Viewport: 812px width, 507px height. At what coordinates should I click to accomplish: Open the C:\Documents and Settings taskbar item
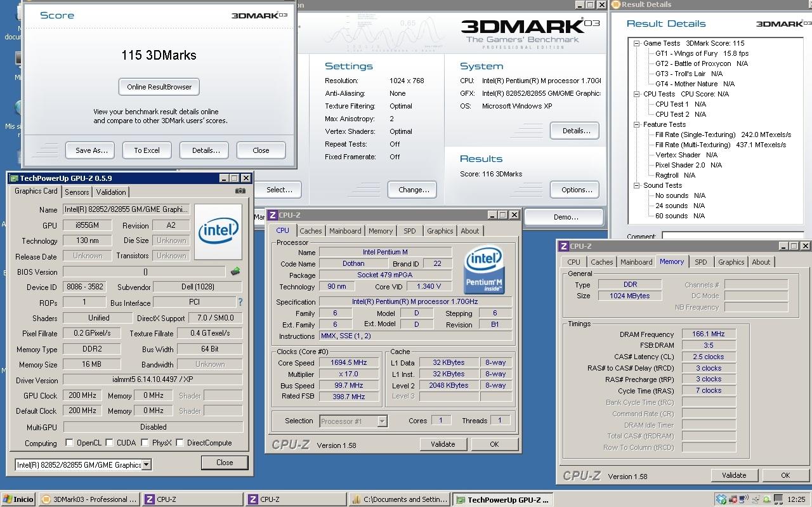[x=400, y=499]
